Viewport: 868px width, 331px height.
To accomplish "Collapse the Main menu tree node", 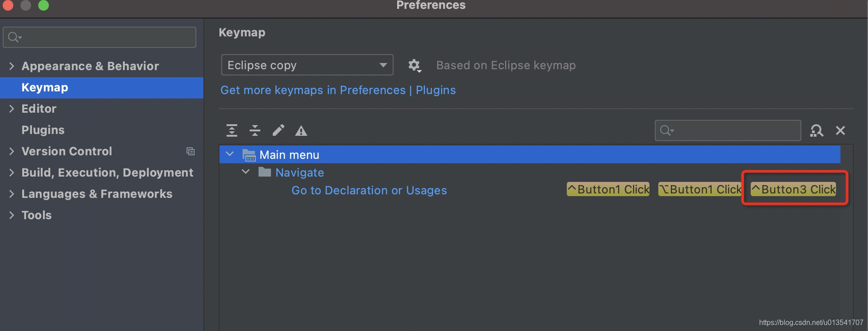I will pyautogui.click(x=230, y=154).
